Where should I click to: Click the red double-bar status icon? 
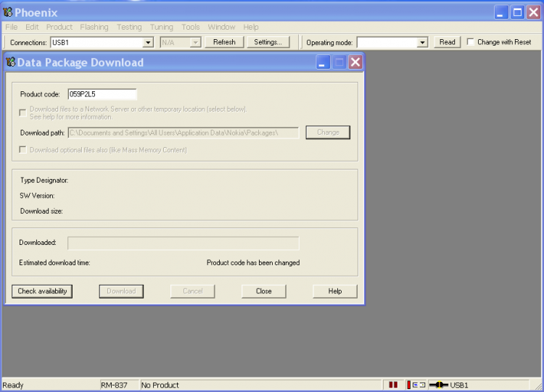(393, 385)
